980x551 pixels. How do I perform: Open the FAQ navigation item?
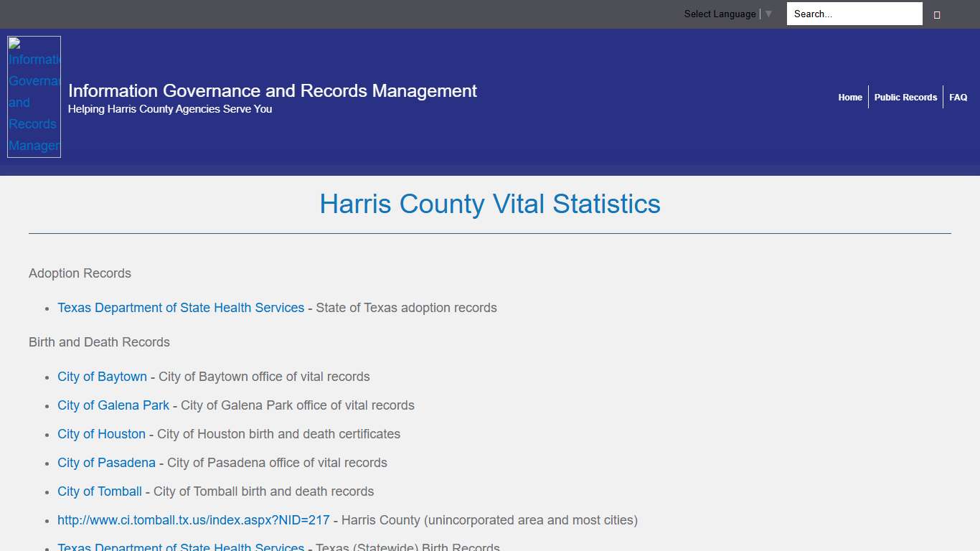click(958, 97)
